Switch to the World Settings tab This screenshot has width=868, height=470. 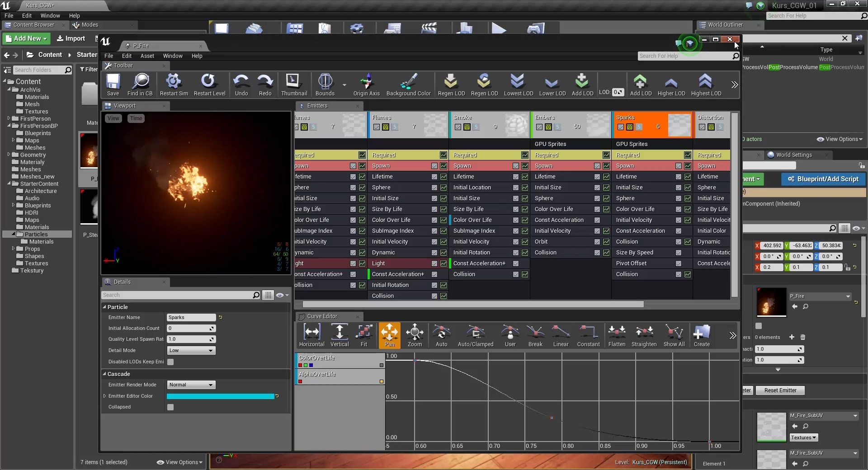(x=795, y=155)
